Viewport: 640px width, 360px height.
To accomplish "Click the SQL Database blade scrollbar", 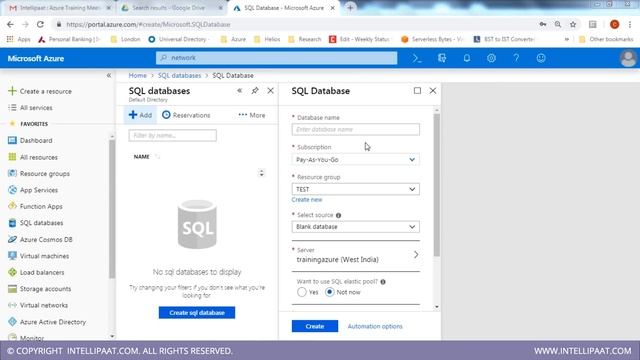I will coord(437,184).
